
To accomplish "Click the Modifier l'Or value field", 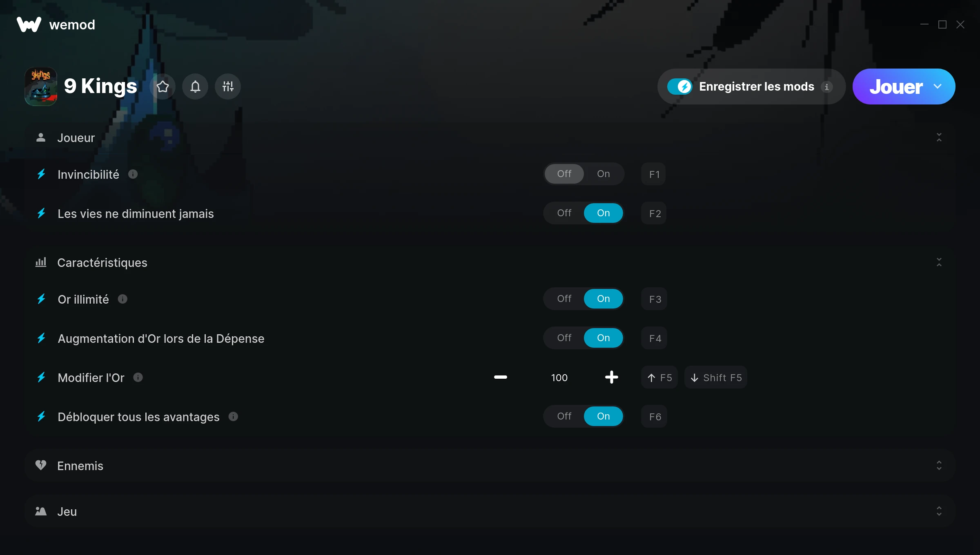I will point(559,378).
